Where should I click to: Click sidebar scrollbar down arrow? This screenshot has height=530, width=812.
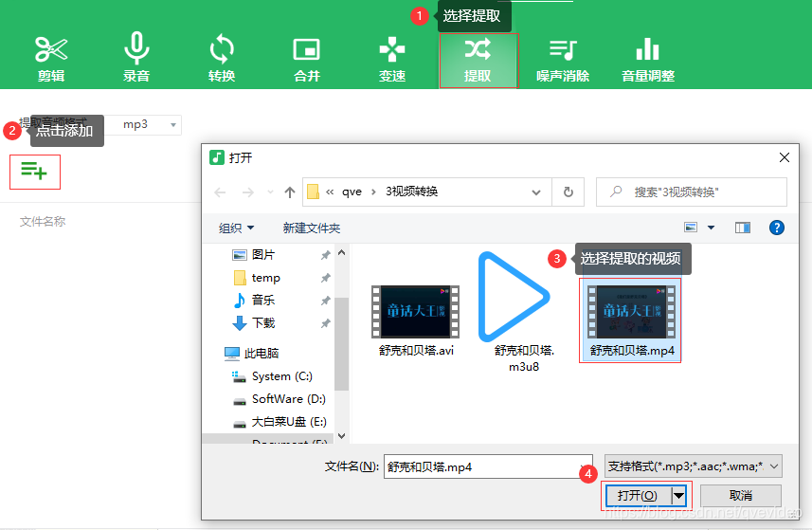(342, 436)
